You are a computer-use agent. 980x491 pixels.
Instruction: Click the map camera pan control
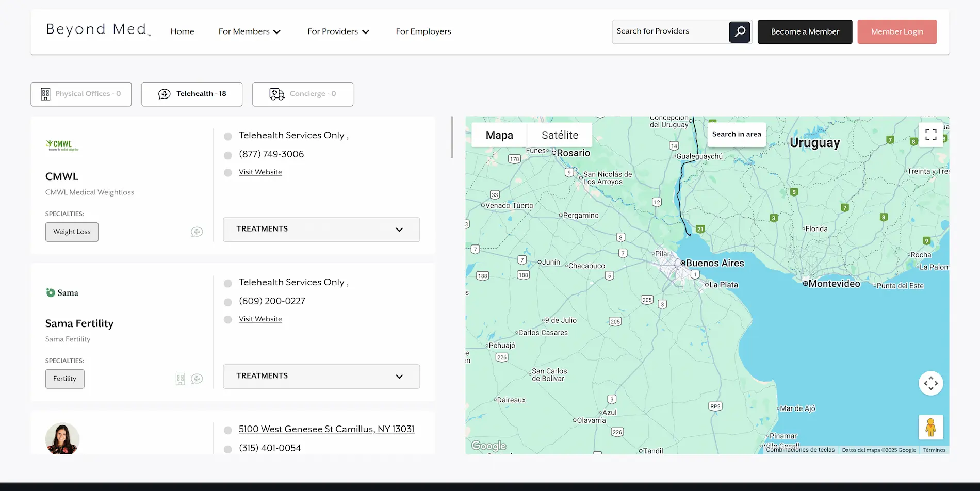[931, 383]
